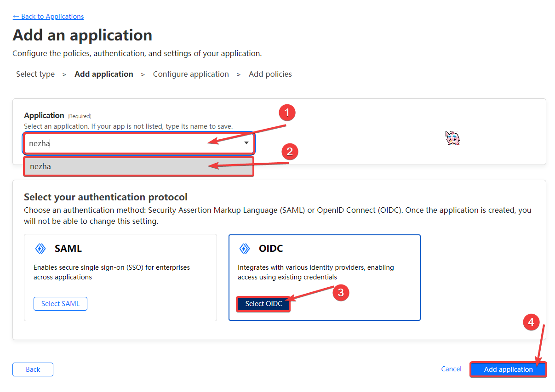555x392 pixels.
Task: Click the red number 2 annotation marker
Action: pos(290,152)
